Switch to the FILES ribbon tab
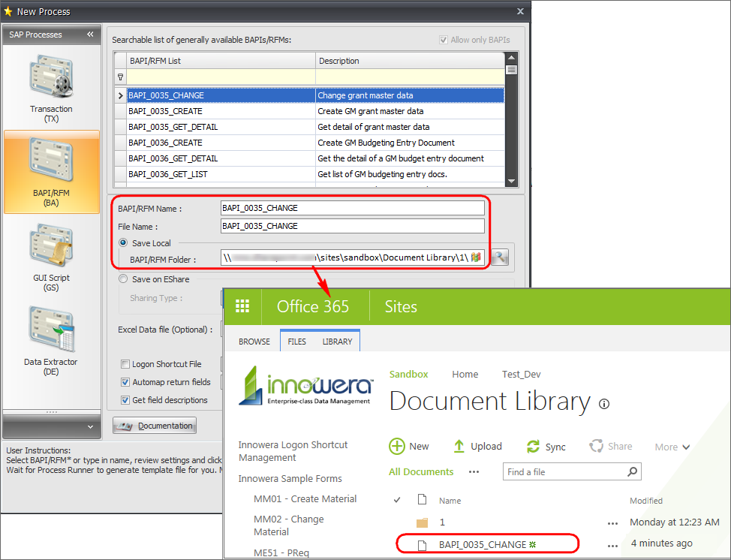The image size is (731, 560). pyautogui.click(x=297, y=342)
